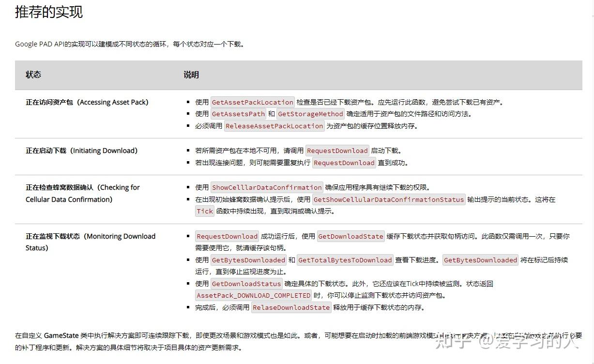
Task: Select the GetAssetsPath code snippet
Action: coord(238,114)
